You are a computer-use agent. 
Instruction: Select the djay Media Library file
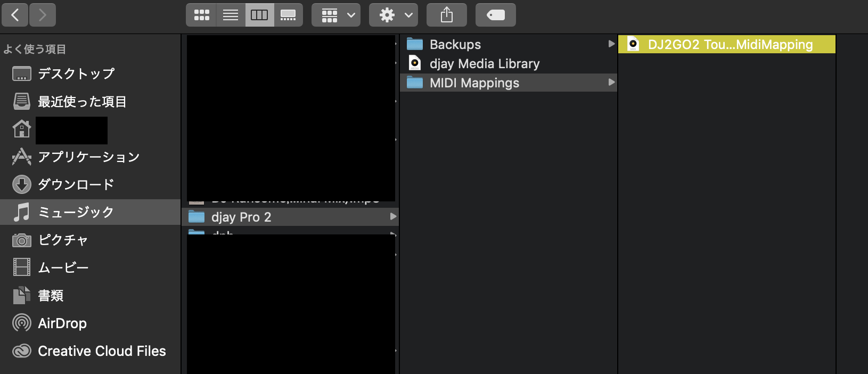(x=484, y=63)
